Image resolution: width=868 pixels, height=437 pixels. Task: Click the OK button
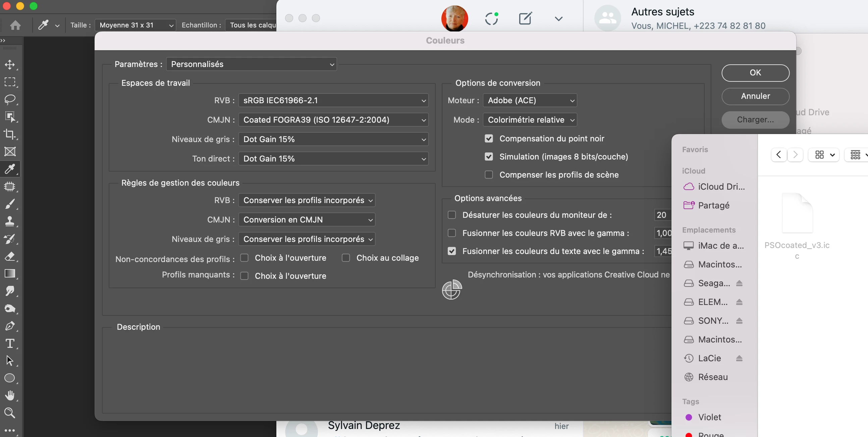pyautogui.click(x=755, y=73)
